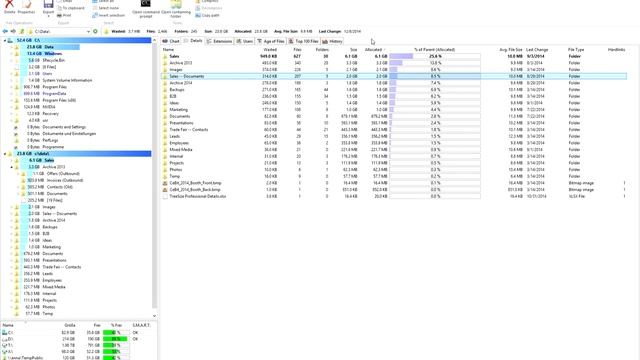
Task: Select Archive 2014 row in details list
Action: tap(394, 83)
